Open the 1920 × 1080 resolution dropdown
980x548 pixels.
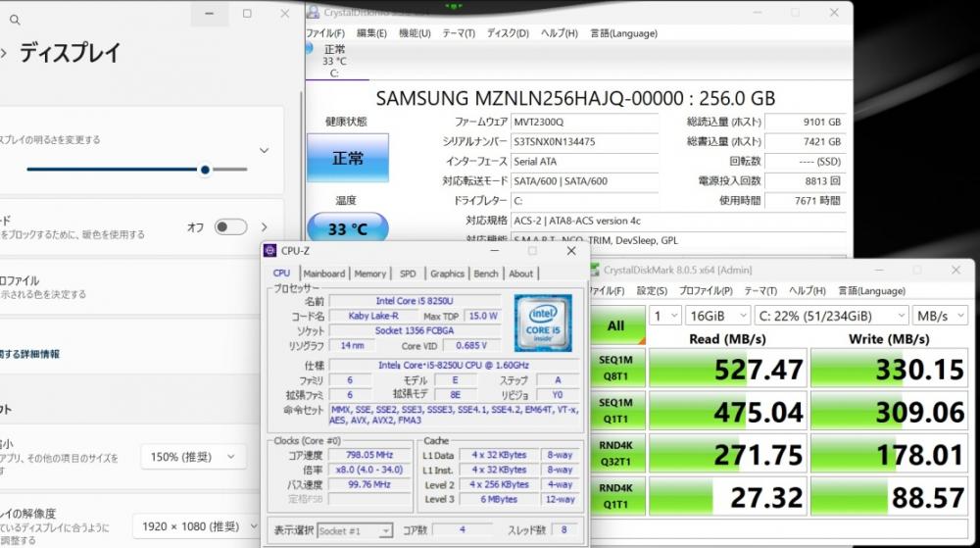(195, 526)
